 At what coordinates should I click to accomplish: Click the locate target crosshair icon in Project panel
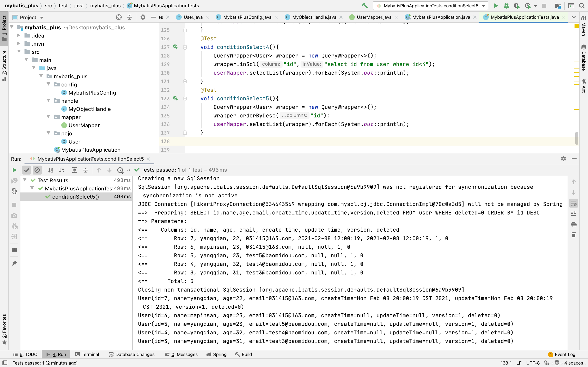[x=119, y=17]
